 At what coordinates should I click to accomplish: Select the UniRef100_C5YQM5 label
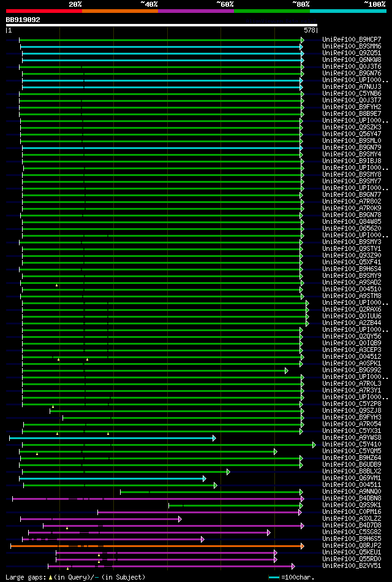click(352, 451)
